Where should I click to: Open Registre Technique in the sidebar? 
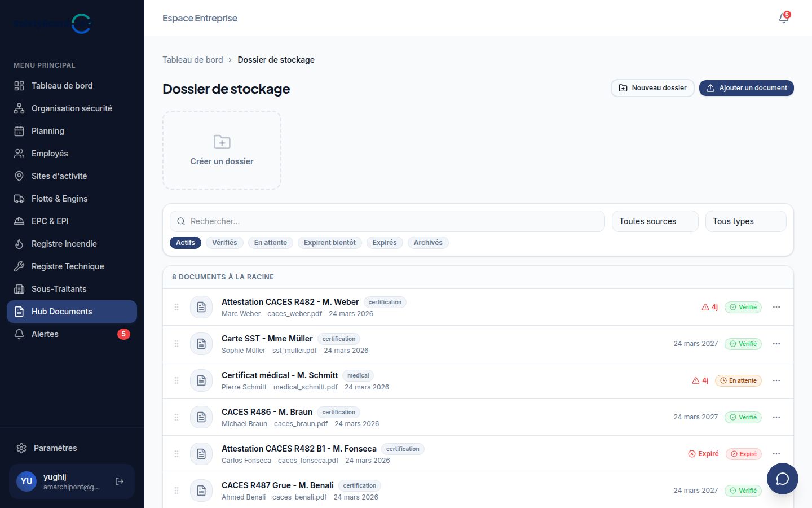pyautogui.click(x=72, y=266)
